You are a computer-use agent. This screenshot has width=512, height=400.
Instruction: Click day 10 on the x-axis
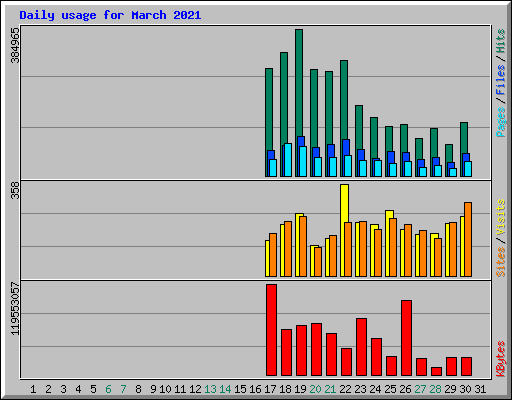point(165,389)
